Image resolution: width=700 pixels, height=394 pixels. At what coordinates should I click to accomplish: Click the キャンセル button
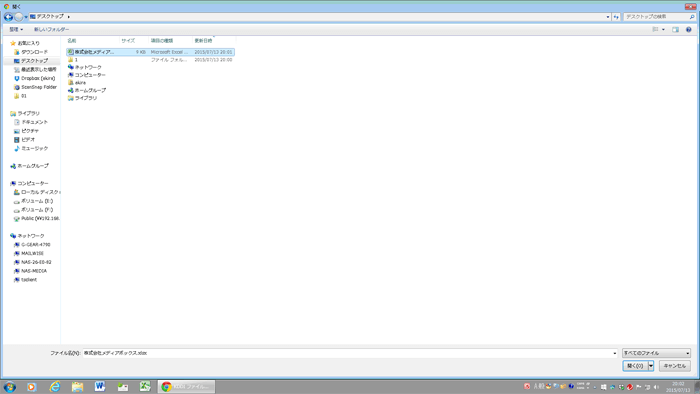click(675, 366)
